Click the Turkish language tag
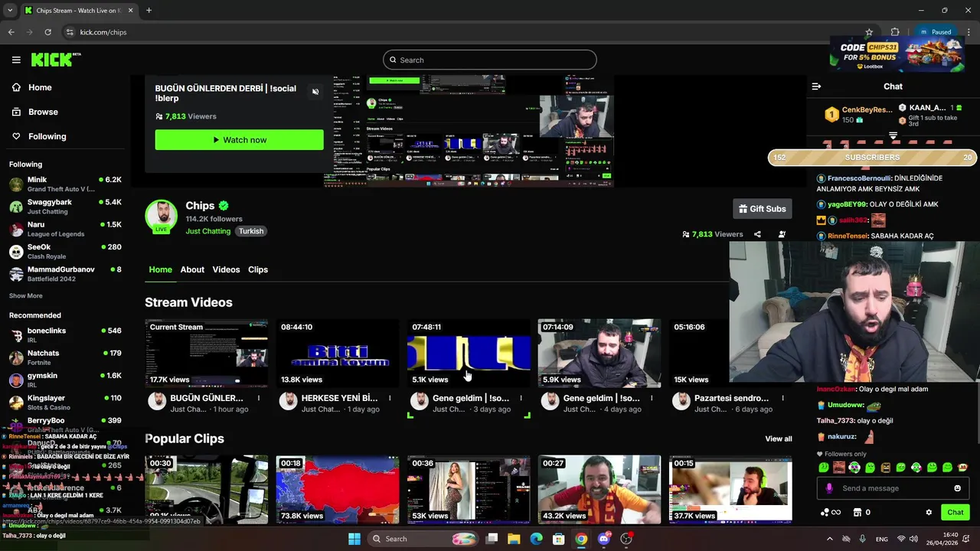This screenshot has height=551, width=980. (x=250, y=231)
